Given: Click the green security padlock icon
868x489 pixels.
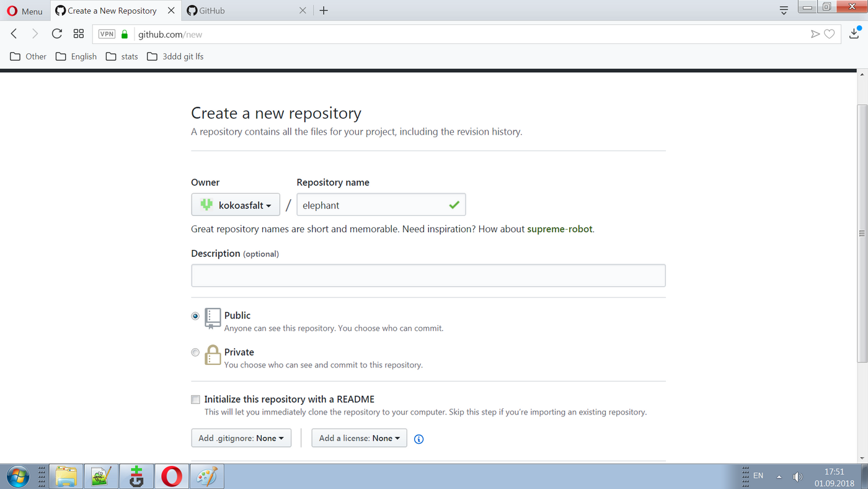Looking at the screenshot, I should [x=125, y=34].
